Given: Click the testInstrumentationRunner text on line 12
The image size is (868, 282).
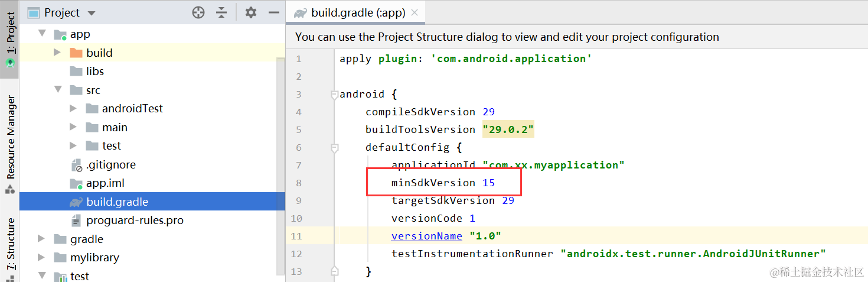Looking at the screenshot, I should [x=472, y=254].
